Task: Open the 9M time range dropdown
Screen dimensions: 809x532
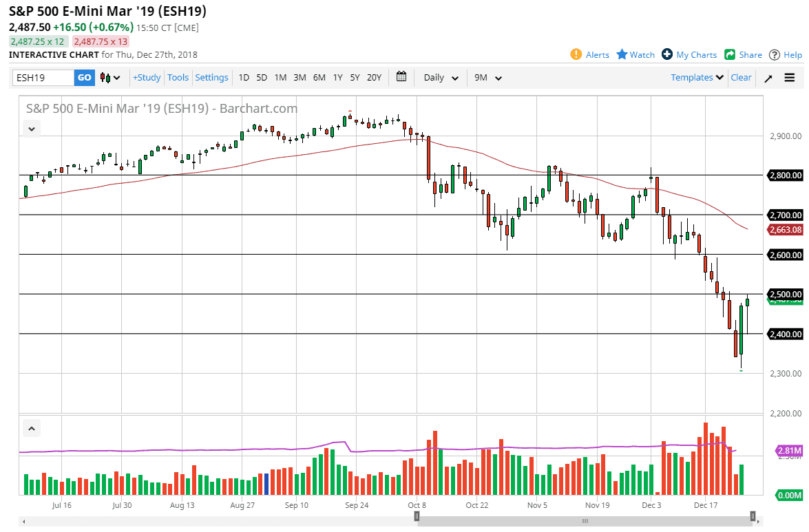Action: pos(487,78)
